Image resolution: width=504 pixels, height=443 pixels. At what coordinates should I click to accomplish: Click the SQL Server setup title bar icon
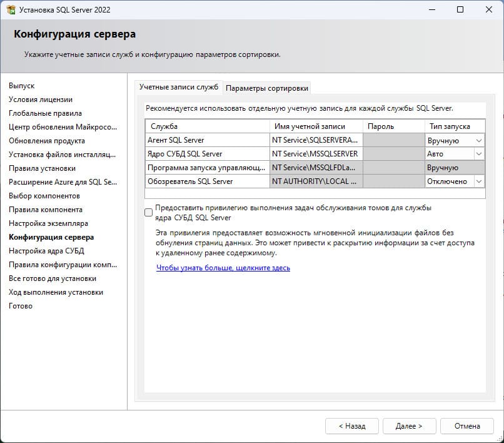11,9
